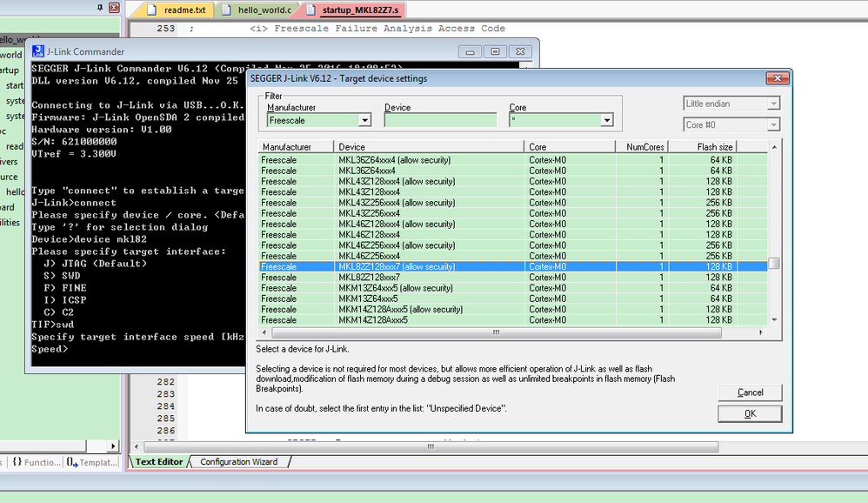Click project panel scroll right arrow
868x503 pixels.
tap(113, 446)
